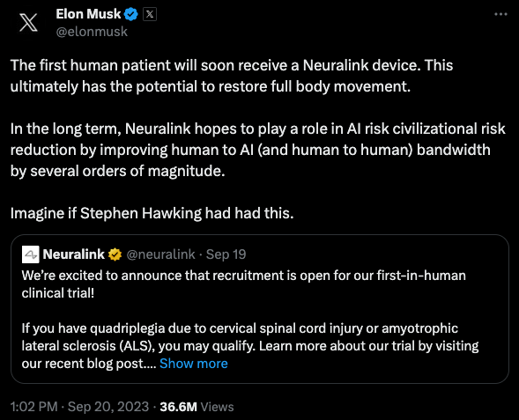Click the 36.6M Views count
This screenshot has height=420, width=519.
tap(196, 407)
